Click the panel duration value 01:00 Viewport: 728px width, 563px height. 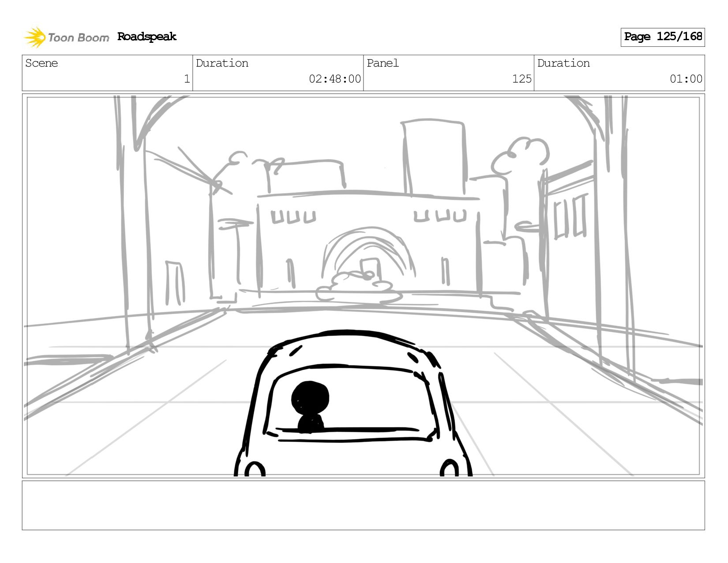(x=686, y=79)
